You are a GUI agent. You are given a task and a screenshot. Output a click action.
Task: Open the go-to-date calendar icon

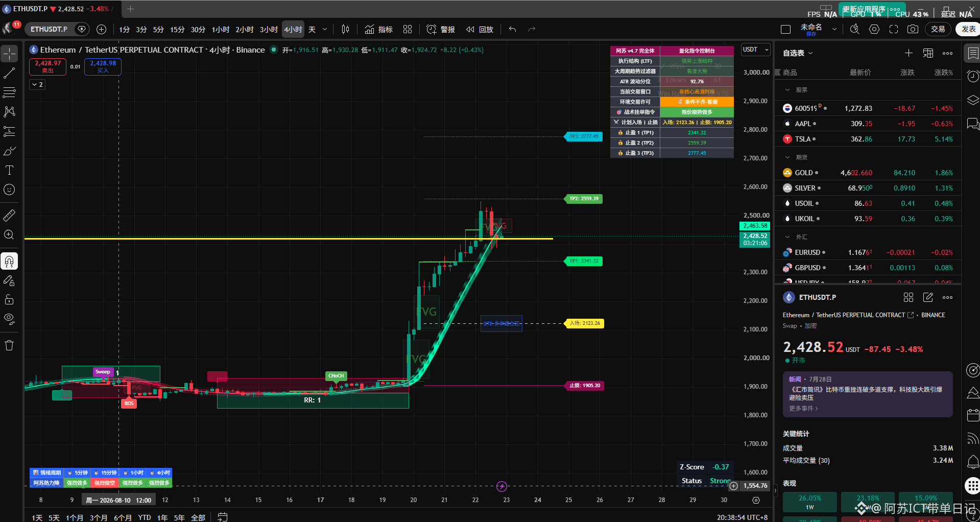point(222,517)
